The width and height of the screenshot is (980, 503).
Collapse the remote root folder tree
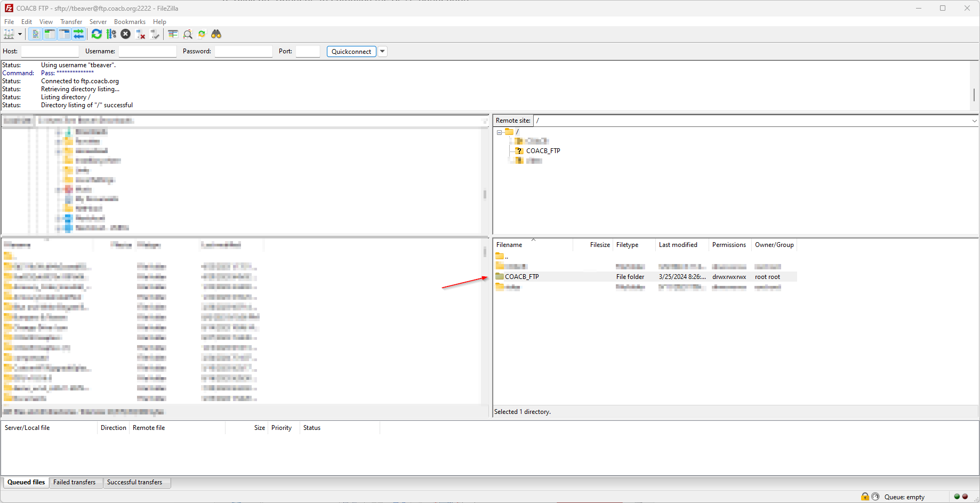pyautogui.click(x=499, y=132)
